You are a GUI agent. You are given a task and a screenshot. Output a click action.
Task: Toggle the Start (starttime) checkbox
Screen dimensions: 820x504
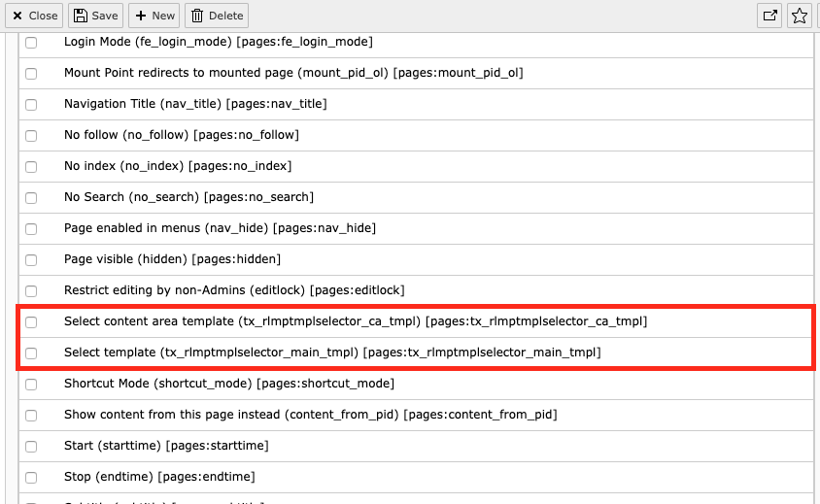click(x=31, y=447)
